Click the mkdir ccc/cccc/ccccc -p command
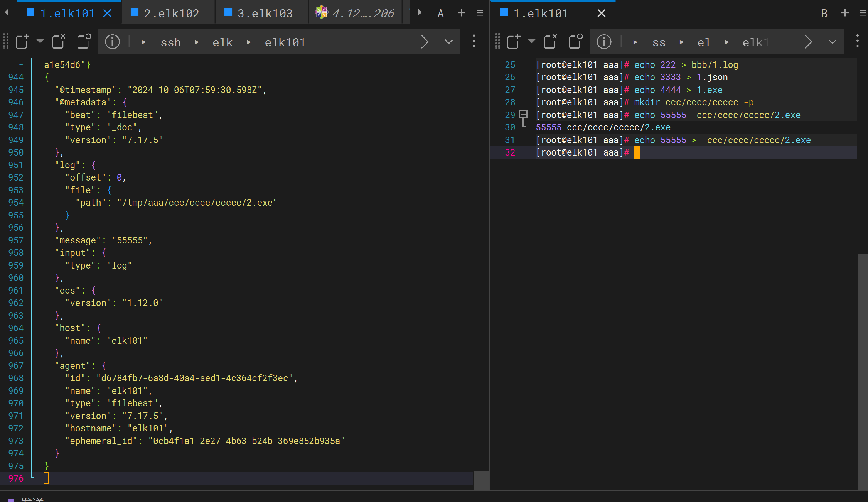This screenshot has height=502, width=868. click(x=694, y=102)
